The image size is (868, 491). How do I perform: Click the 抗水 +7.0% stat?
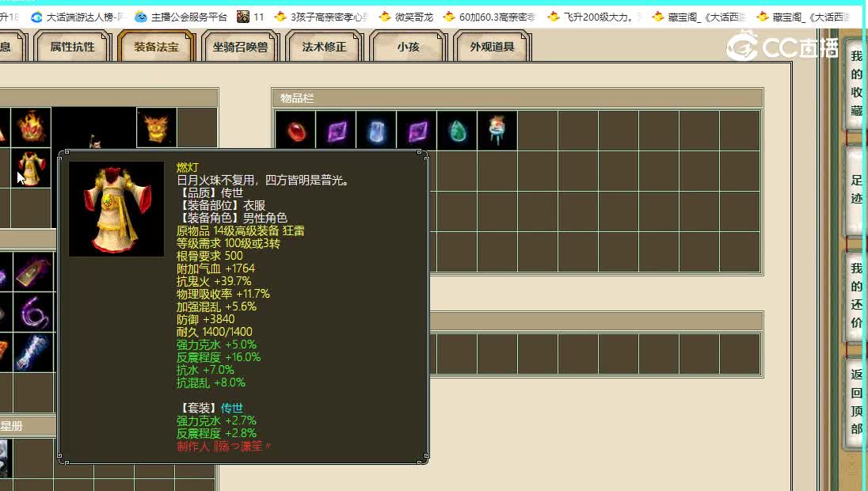click(205, 371)
